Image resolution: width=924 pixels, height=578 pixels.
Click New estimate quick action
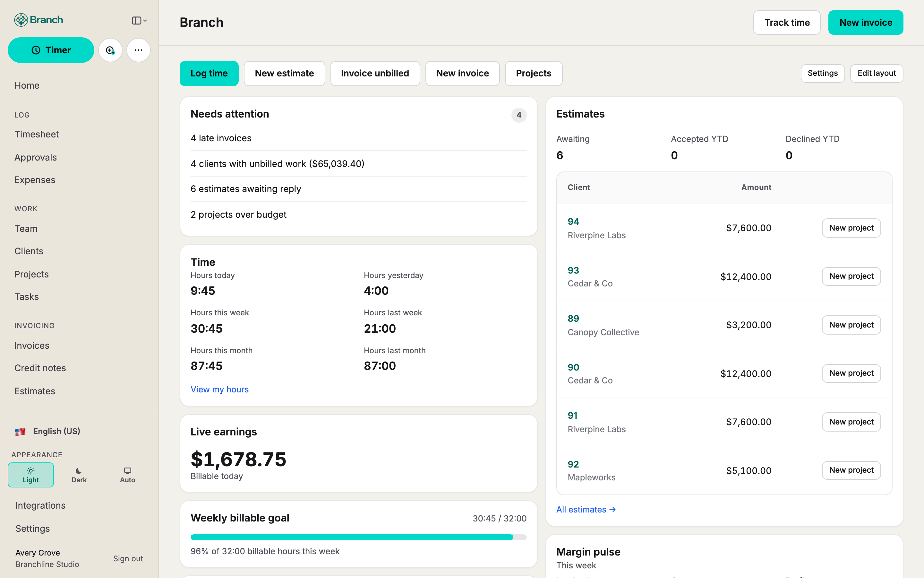(x=284, y=74)
